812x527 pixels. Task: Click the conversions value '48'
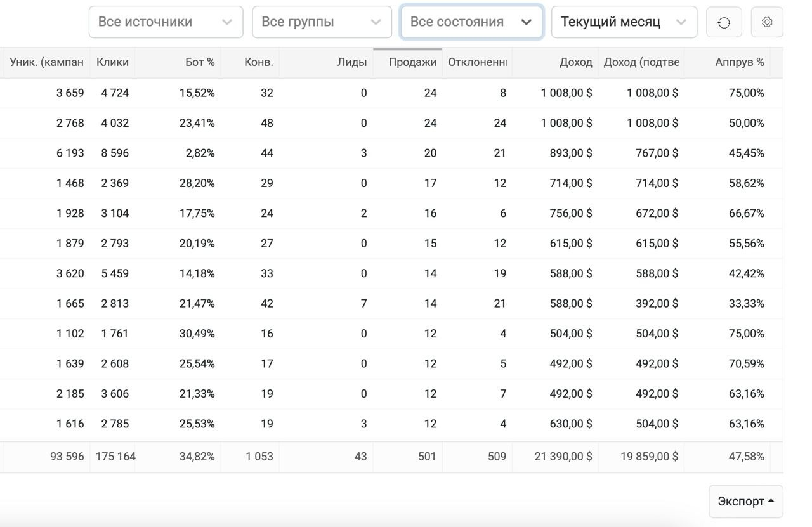(x=267, y=123)
